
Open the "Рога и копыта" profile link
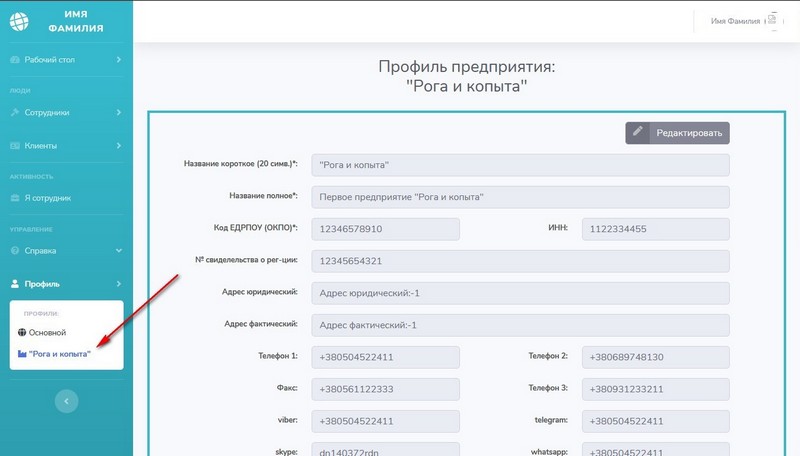pyautogui.click(x=60, y=354)
